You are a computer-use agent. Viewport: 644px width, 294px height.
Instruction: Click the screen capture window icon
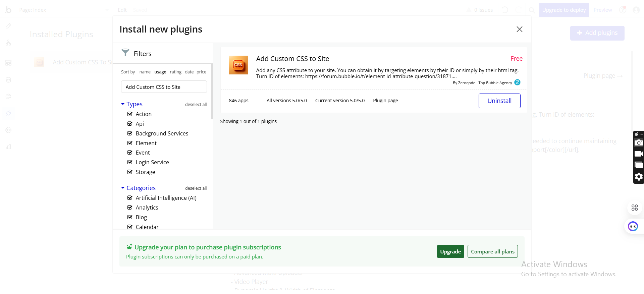[x=639, y=165]
